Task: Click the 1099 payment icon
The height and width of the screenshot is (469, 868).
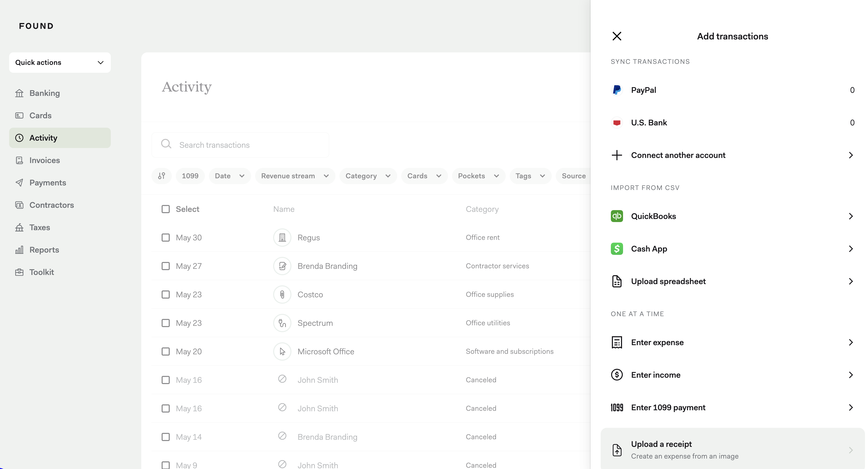Action: [x=617, y=407]
